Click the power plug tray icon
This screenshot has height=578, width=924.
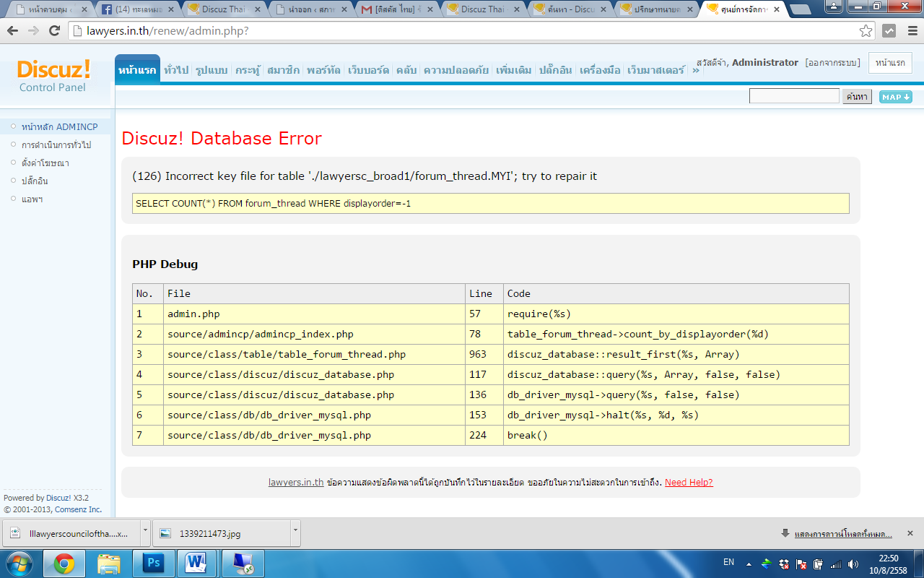tap(819, 564)
